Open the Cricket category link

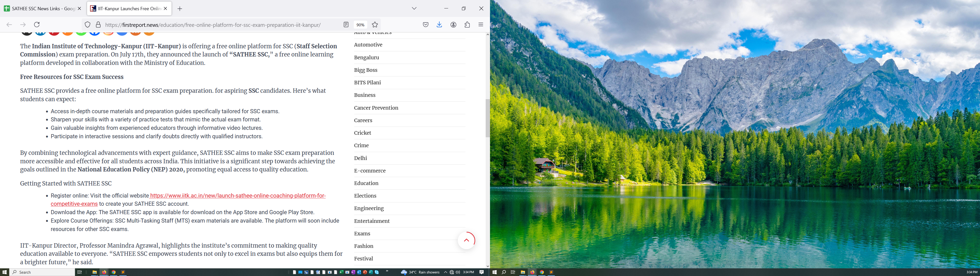pos(363,133)
